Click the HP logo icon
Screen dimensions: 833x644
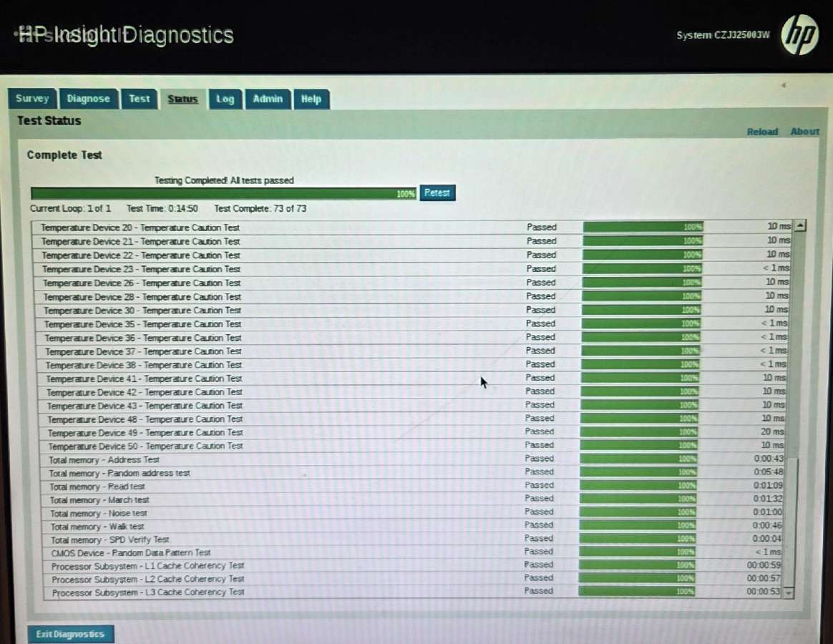click(799, 34)
